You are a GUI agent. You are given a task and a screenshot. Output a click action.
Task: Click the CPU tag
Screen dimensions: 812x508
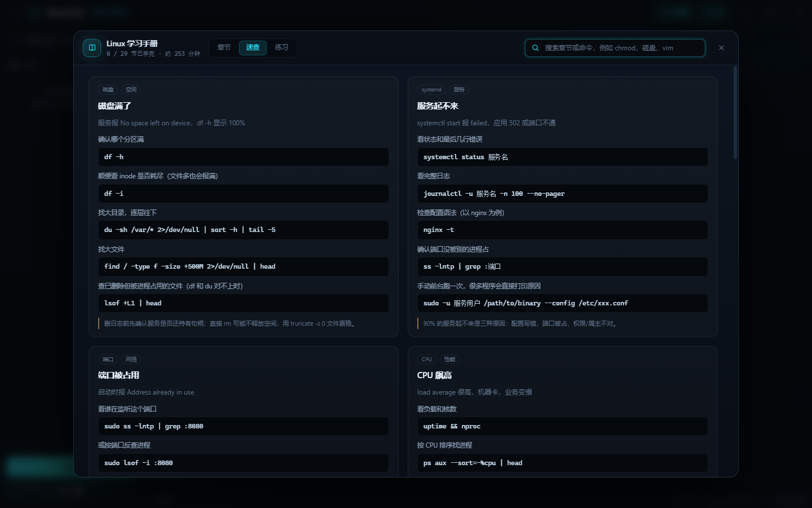click(x=427, y=360)
